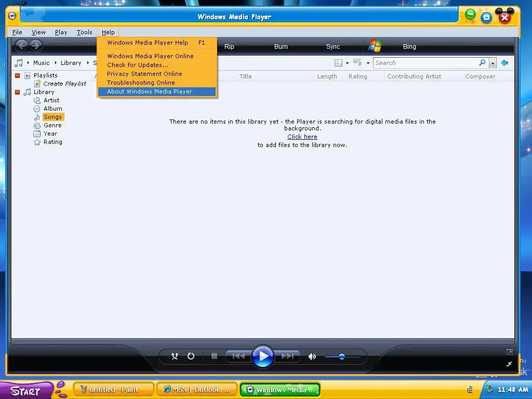
Task: Click the Windows logo icon near Bing
Action: (x=375, y=46)
